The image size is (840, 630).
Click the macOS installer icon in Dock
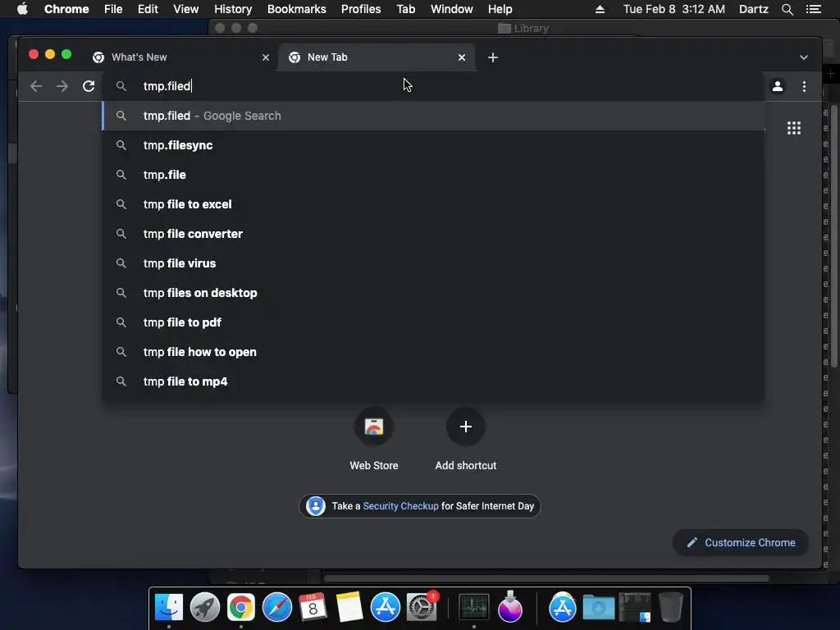coord(510,606)
